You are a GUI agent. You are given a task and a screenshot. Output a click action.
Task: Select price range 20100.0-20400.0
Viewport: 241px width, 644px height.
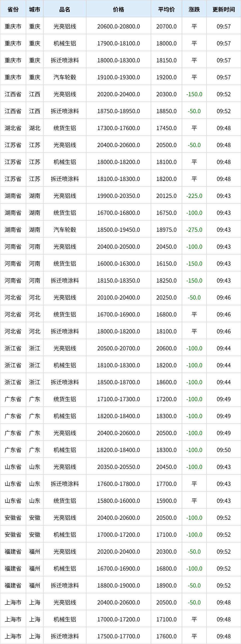(x=119, y=297)
